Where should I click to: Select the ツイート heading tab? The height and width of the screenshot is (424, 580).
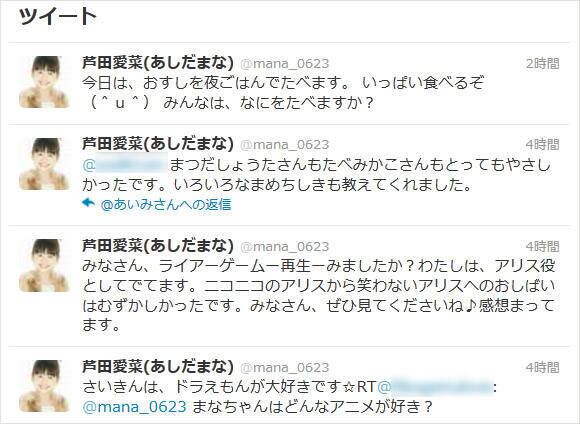pos(58,16)
